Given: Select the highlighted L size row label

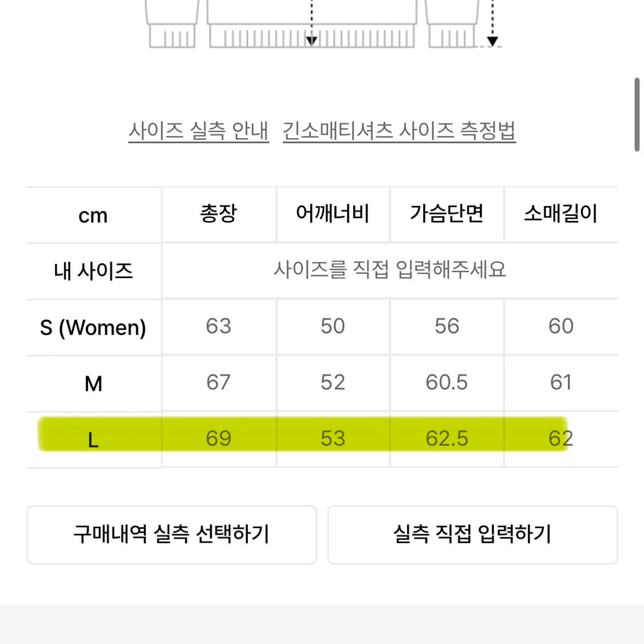Looking at the screenshot, I should point(93,440).
